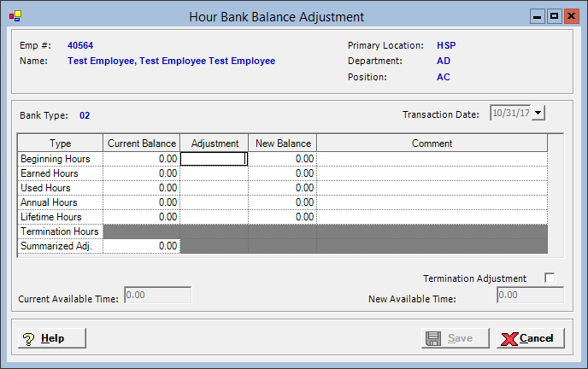Image resolution: width=588 pixels, height=369 pixels.
Task: Cancel the balance adjustment
Action: tap(530, 338)
